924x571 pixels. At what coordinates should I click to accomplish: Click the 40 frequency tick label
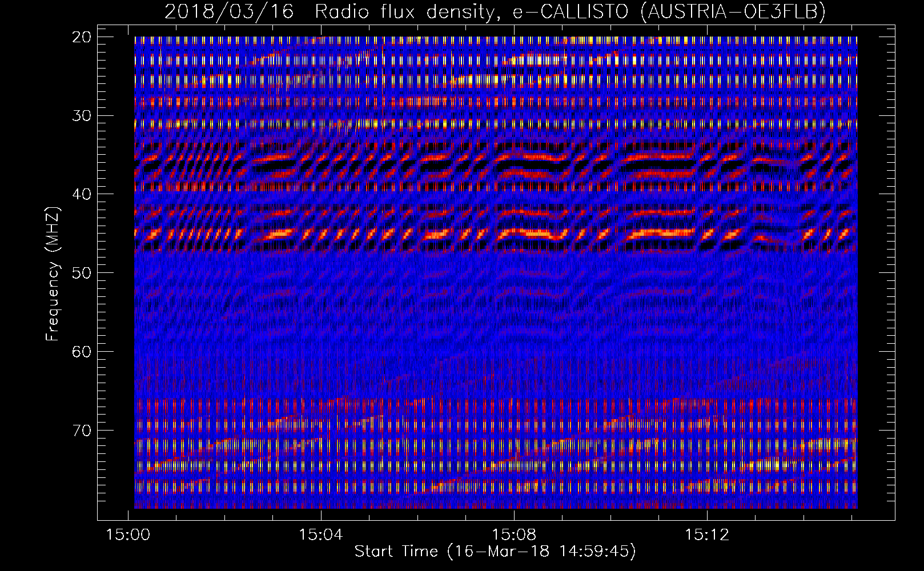[x=82, y=194]
